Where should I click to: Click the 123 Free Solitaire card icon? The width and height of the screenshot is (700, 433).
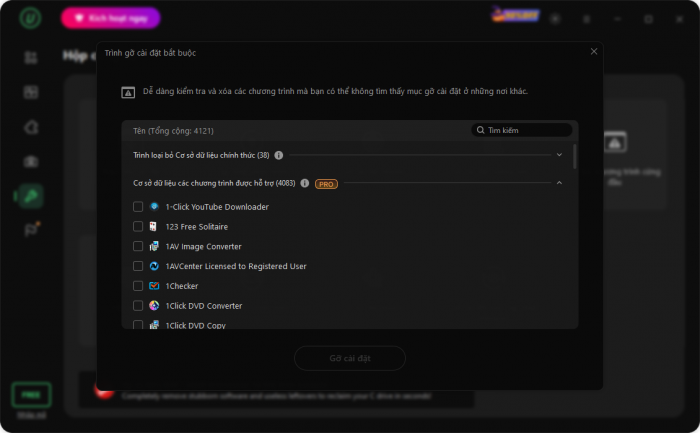tap(153, 226)
